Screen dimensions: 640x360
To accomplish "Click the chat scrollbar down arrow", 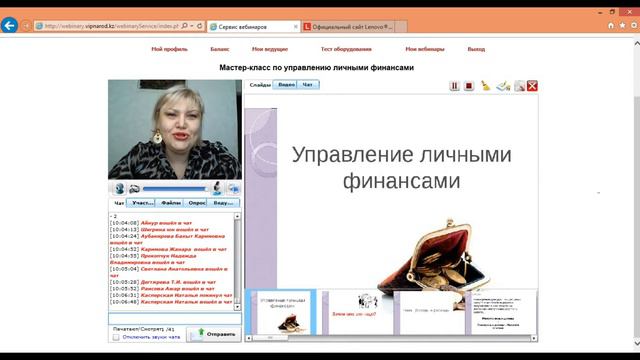I will coord(237,307).
